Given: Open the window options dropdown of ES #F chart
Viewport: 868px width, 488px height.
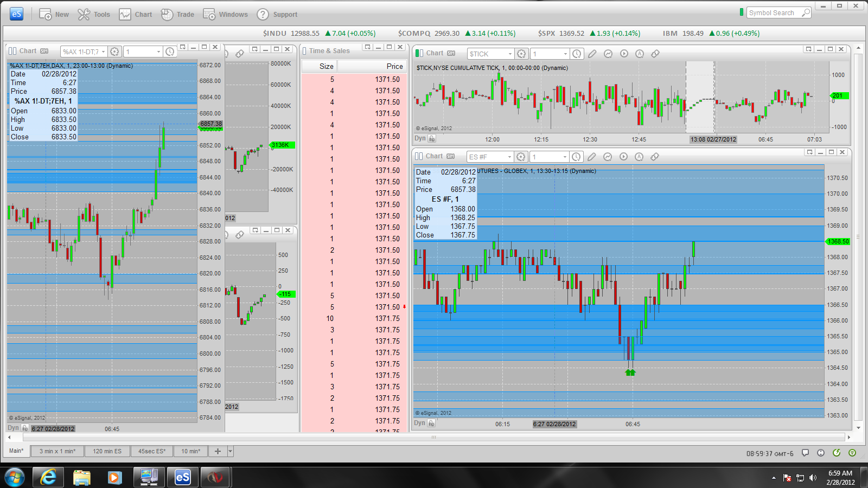Looking at the screenshot, I should pyautogui.click(x=809, y=152).
